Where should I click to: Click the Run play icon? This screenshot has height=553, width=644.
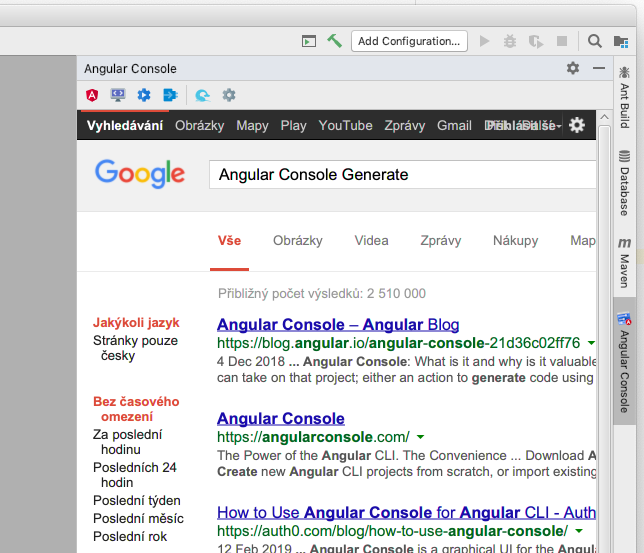[485, 41]
